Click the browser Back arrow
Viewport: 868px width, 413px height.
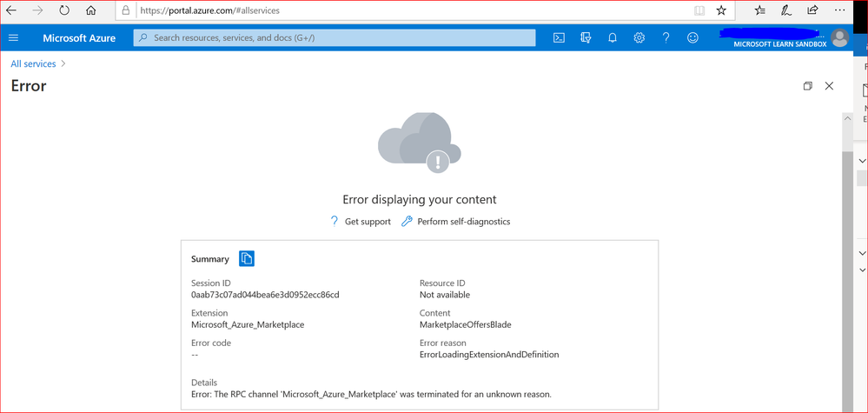11,10
